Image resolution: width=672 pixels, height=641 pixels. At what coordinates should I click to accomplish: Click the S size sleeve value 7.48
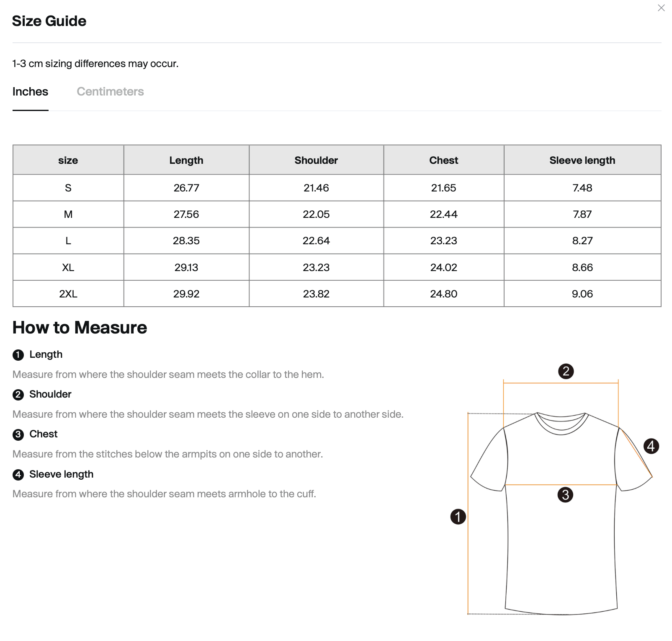tap(582, 188)
